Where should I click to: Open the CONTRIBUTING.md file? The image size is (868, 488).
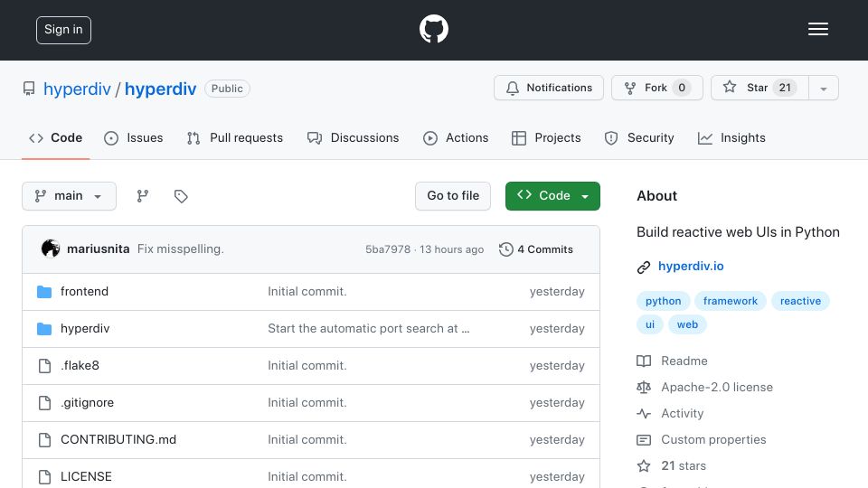coord(118,440)
